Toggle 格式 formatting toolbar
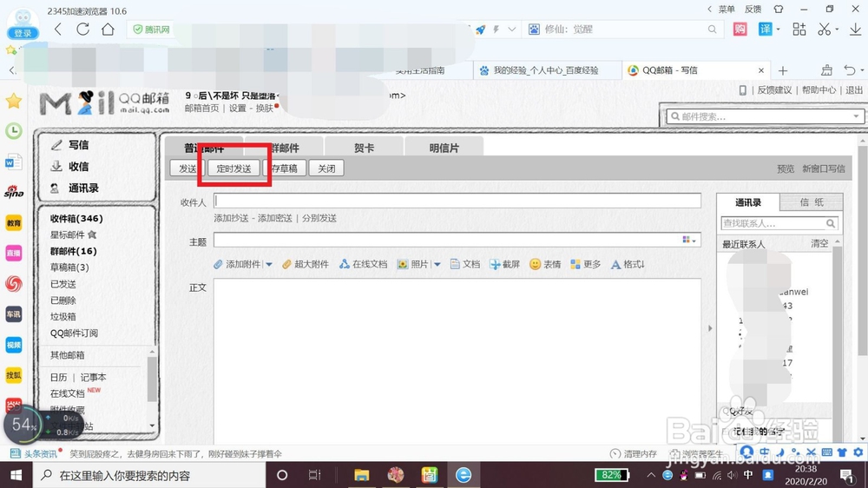 [628, 264]
